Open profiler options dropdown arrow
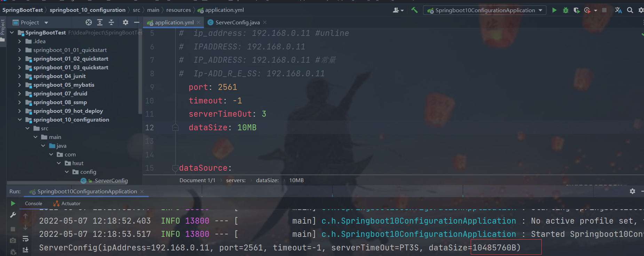 pyautogui.click(x=596, y=10)
